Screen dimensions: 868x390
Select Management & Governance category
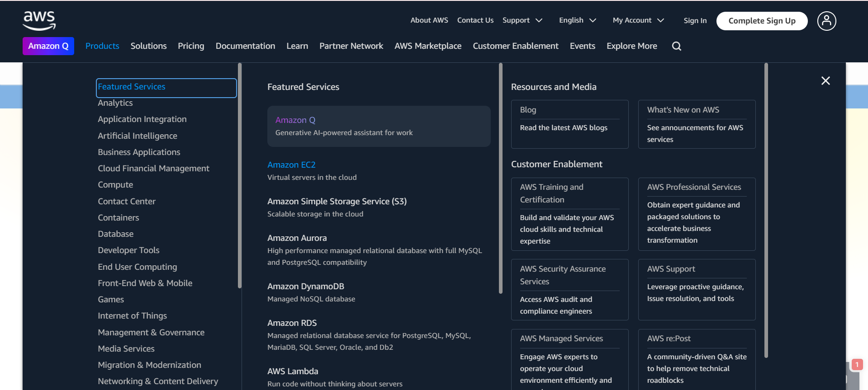click(x=151, y=333)
